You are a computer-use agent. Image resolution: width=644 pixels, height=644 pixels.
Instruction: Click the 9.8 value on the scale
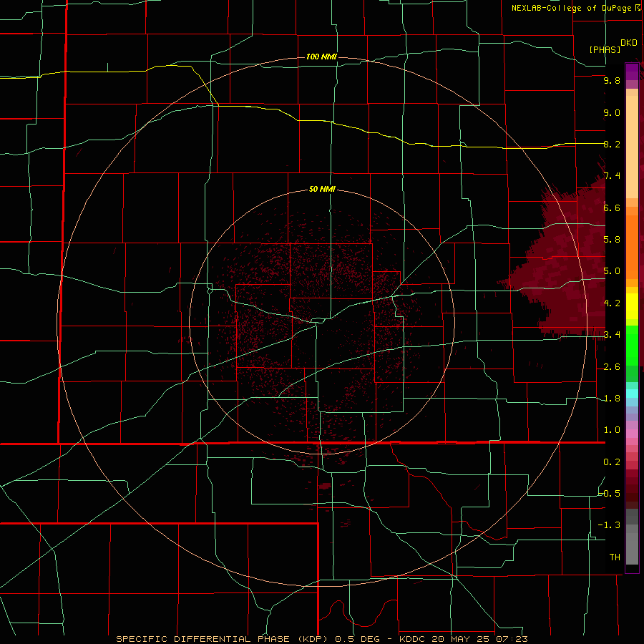coord(612,81)
